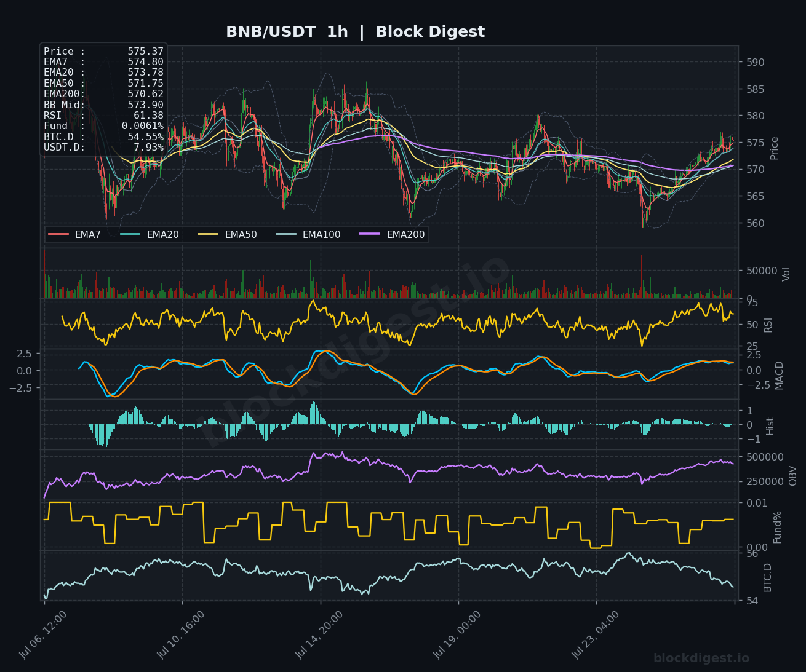Click the Jul 19, 00:00 time label
Image resolution: width=806 pixels, height=672 pixels.
click(457, 635)
